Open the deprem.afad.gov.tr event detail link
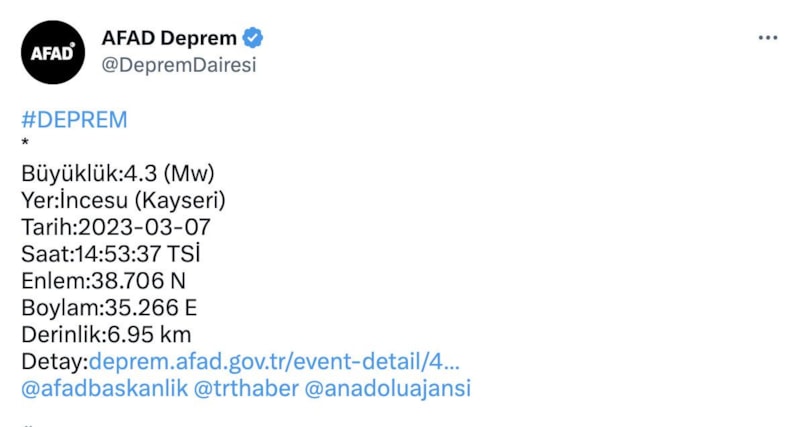Image resolution: width=800 pixels, height=427 pixels. pos(275,361)
